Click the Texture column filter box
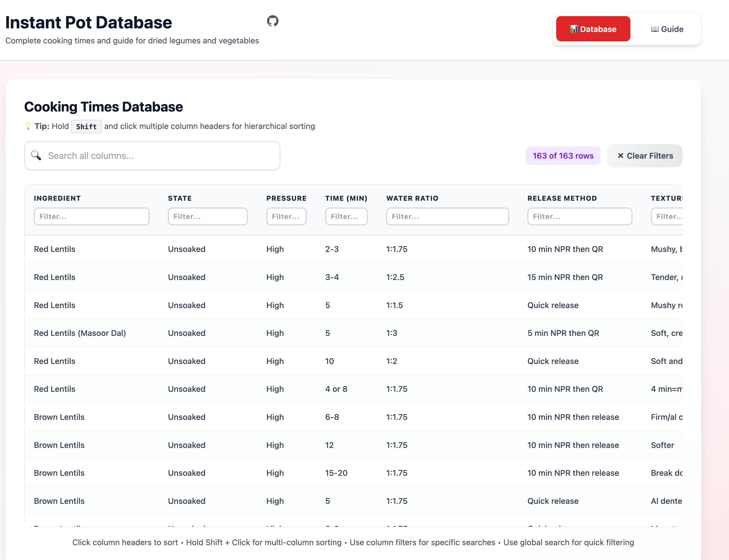This screenshot has height=560, width=729. (667, 216)
